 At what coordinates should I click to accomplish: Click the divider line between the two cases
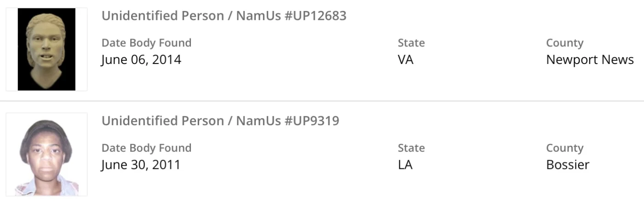[322, 101]
